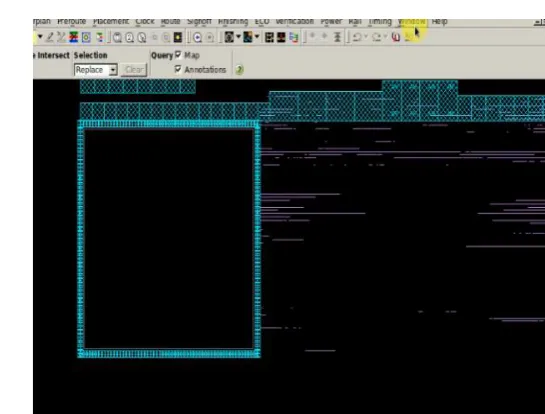Toggle the Annotations checkbox
The width and height of the screenshot is (545, 414).
pos(178,69)
